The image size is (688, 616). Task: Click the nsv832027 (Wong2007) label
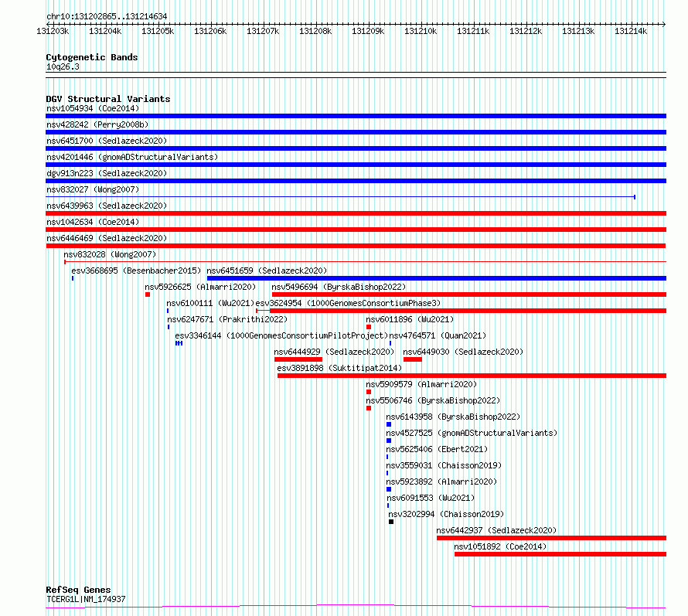coord(93,189)
